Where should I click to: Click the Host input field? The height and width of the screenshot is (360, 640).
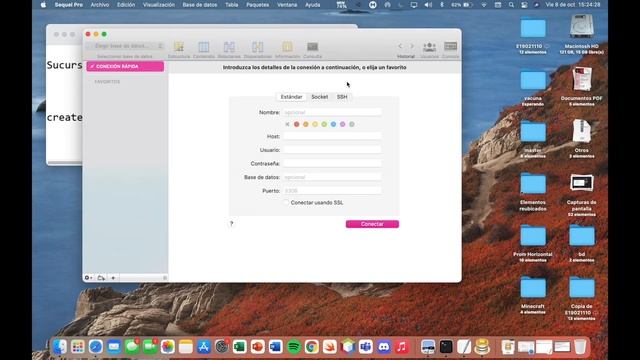point(332,136)
